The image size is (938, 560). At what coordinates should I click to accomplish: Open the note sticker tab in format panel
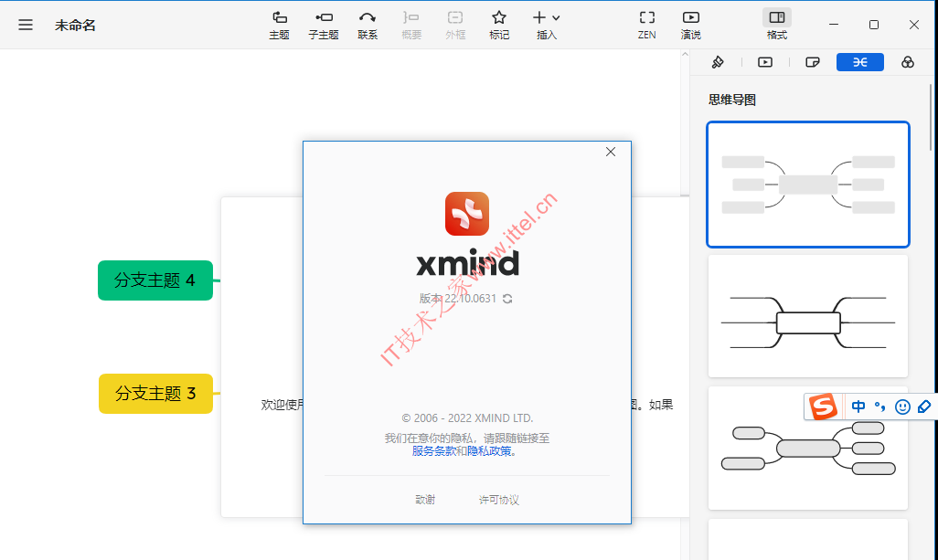pos(813,62)
